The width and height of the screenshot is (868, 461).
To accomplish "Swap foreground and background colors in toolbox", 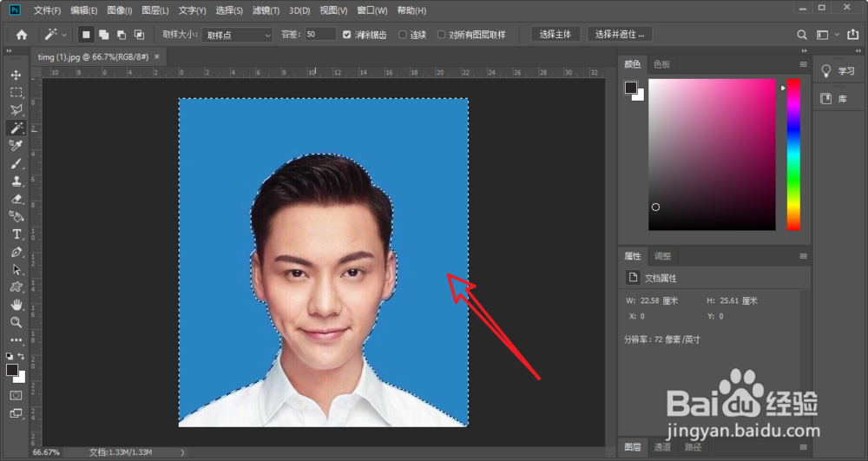I will click(x=22, y=357).
